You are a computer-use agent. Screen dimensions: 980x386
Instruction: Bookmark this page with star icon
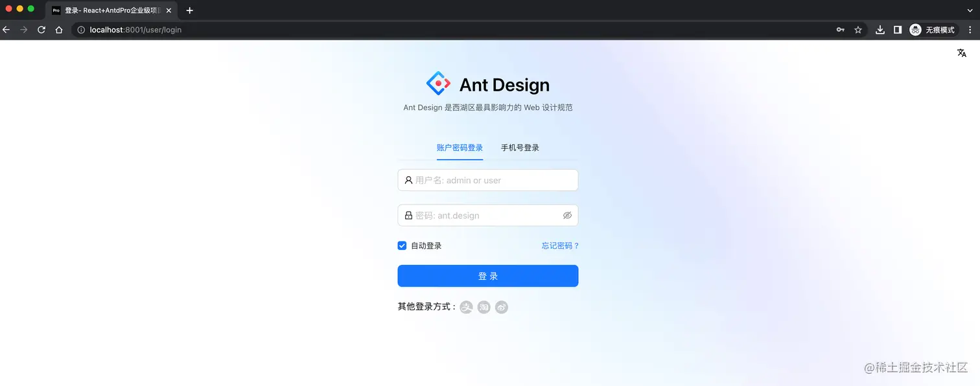858,30
